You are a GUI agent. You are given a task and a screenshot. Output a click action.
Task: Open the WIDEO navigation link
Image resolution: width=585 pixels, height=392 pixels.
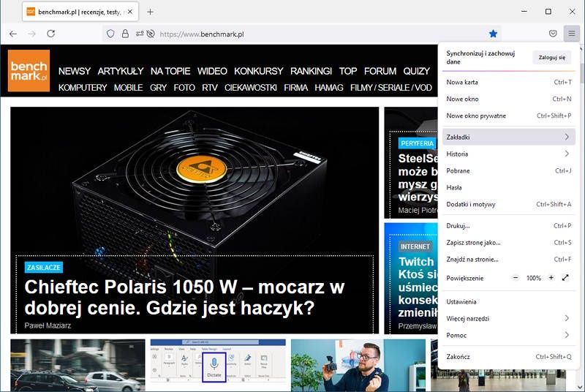(x=212, y=71)
